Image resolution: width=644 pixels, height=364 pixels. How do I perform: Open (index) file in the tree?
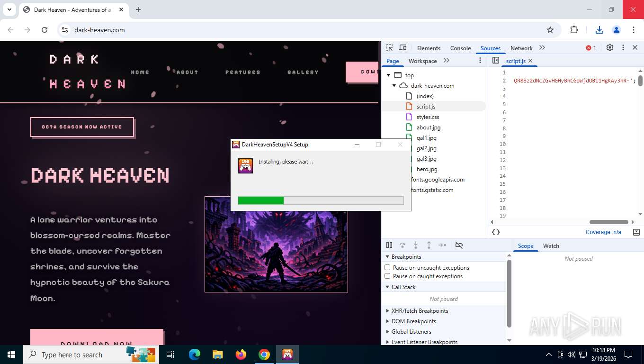click(x=425, y=96)
